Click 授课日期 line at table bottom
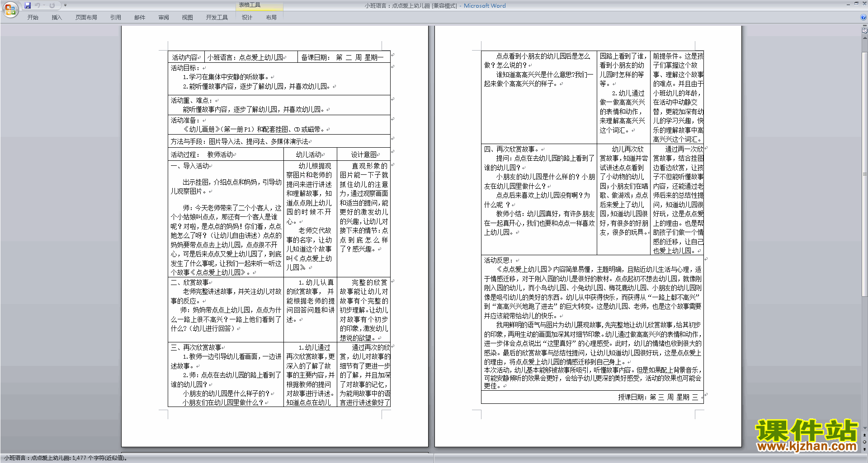868x463 pixels. click(x=658, y=397)
